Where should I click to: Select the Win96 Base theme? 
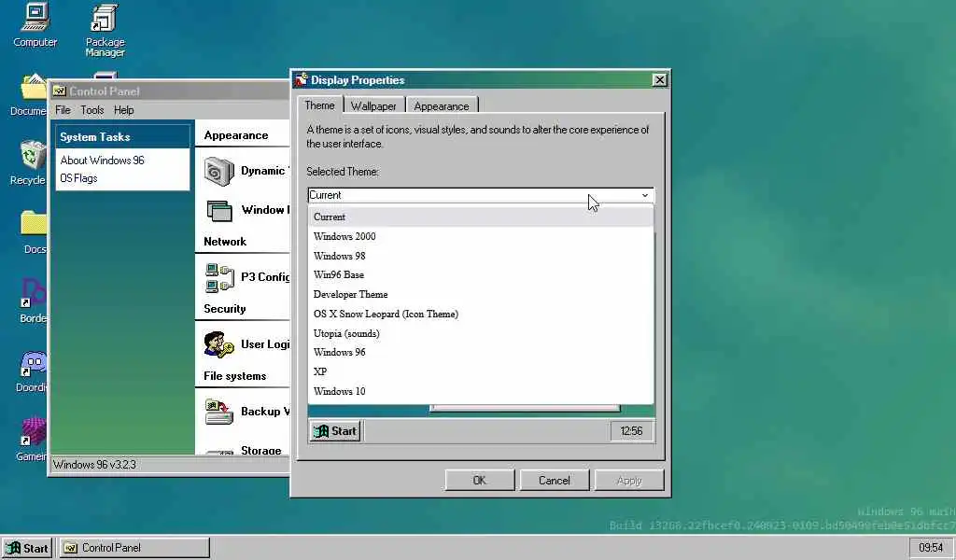tap(481, 274)
